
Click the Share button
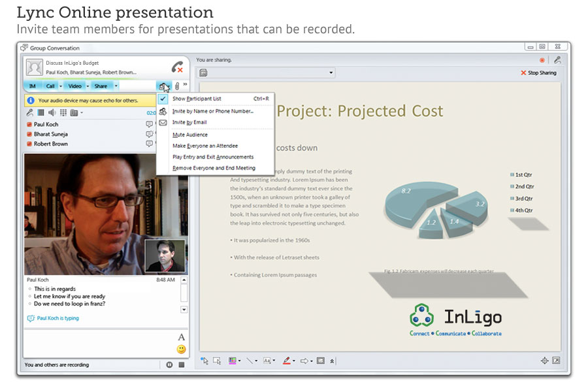[x=101, y=86]
